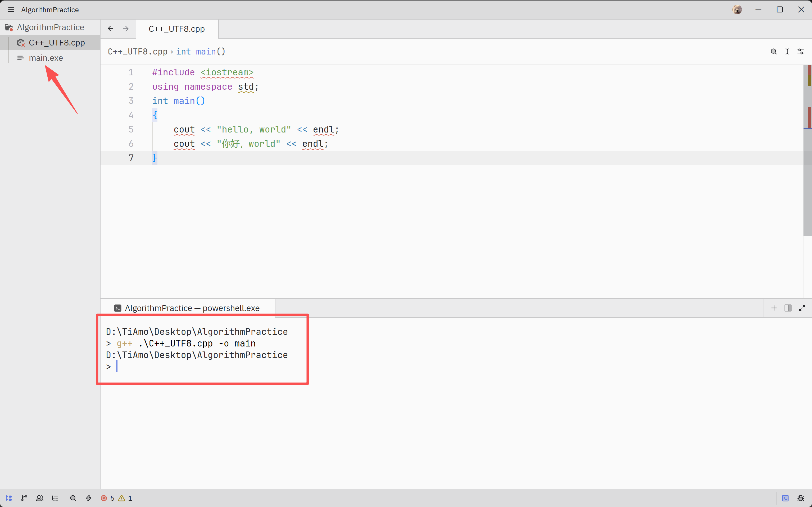812x507 pixels.
Task: Open diagnostics showing 5 errors
Action: [x=108, y=498]
